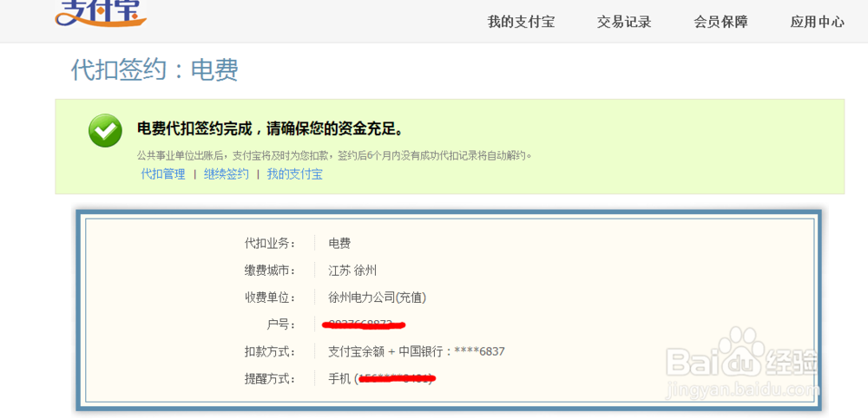Click the 户号 label
The image size is (868, 419).
(x=281, y=325)
